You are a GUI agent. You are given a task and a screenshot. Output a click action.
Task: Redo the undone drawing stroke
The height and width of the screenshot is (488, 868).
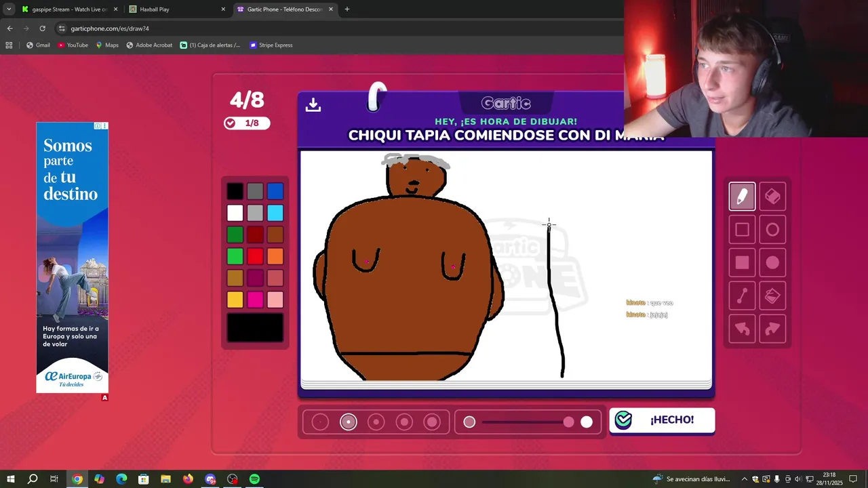click(772, 329)
